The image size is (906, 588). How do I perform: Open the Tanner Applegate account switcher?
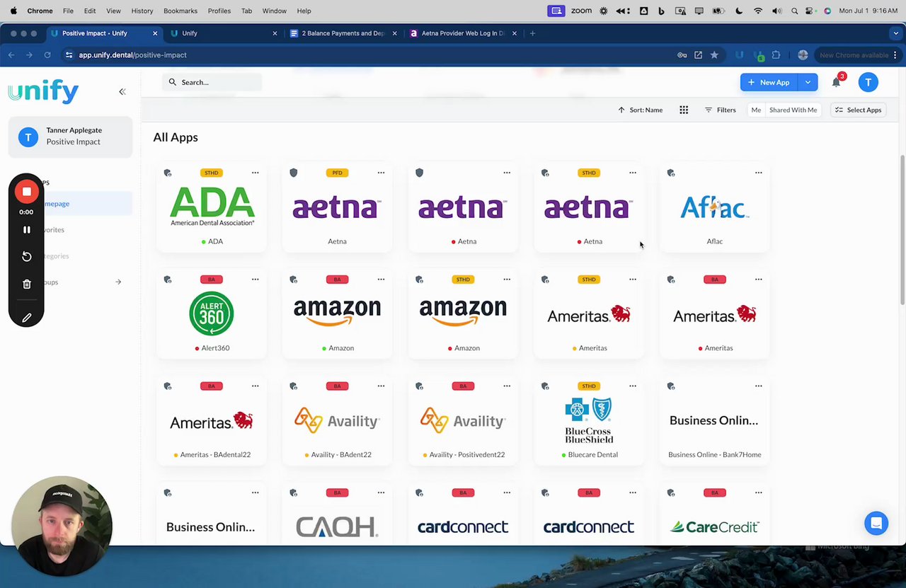click(70, 136)
